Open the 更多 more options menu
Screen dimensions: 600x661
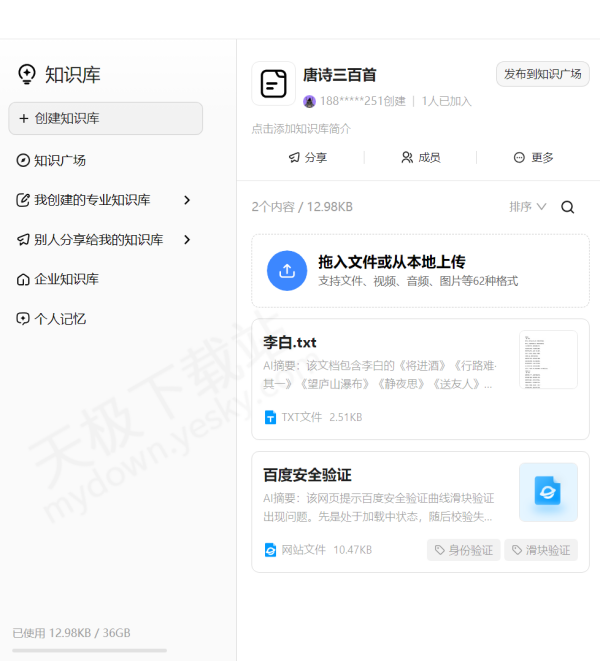point(533,157)
